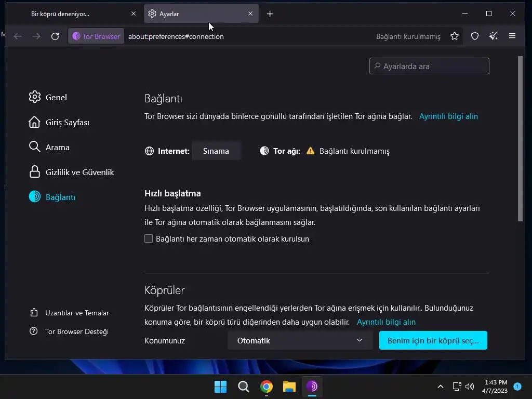This screenshot has height=399, width=532.
Task: Click the 'Köprüler' heading
Action: (165, 290)
